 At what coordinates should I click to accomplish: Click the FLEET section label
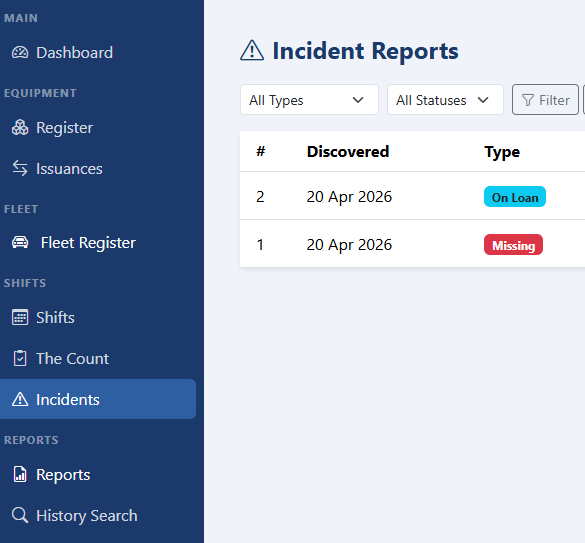point(21,209)
